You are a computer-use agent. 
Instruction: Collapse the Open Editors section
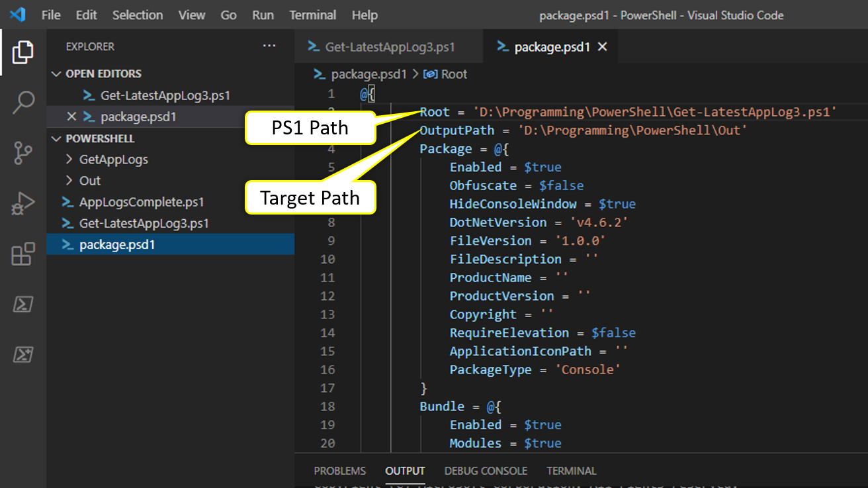(x=56, y=73)
